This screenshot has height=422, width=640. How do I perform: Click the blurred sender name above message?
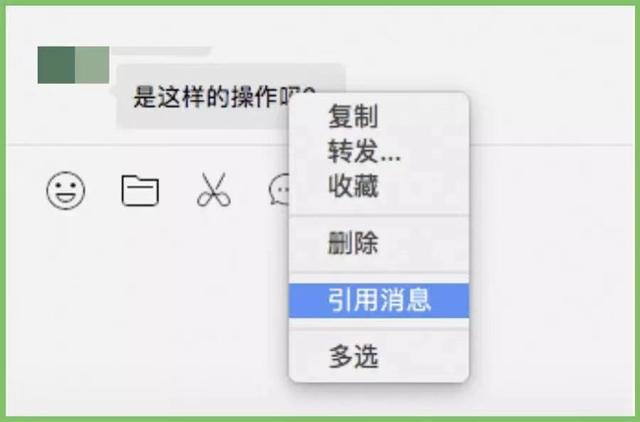[x=161, y=51]
